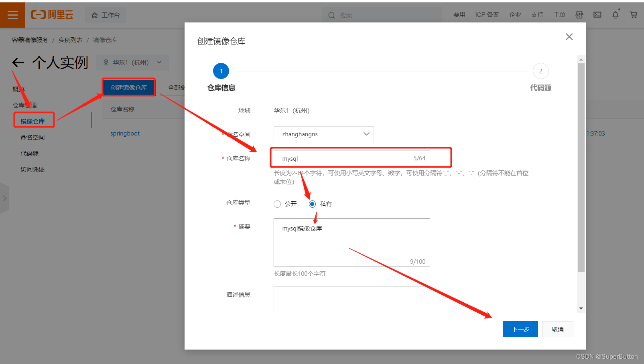Image resolution: width=644 pixels, height=364 pixels.
Task: Open the 支持 menu
Action: point(537,15)
